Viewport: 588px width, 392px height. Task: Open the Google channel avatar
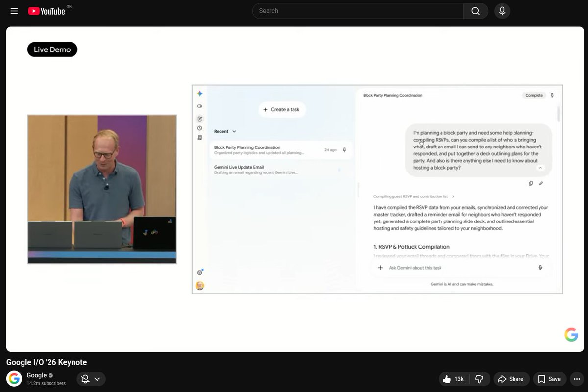14,379
